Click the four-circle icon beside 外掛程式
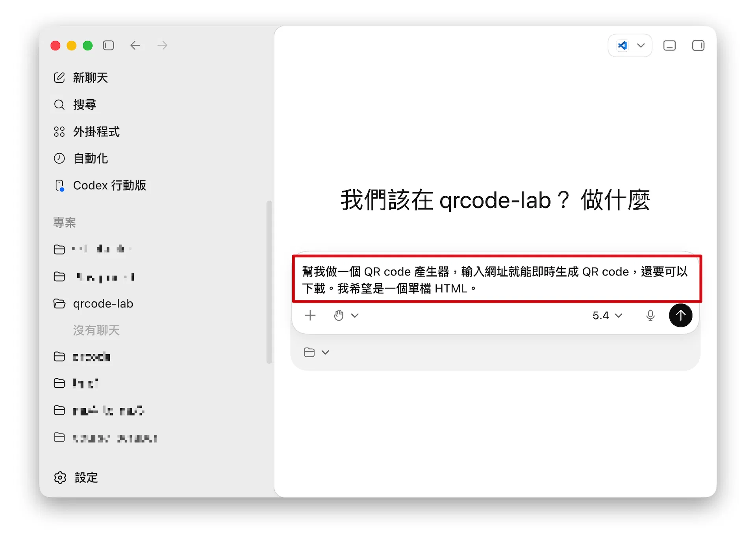756x550 pixels. coord(59,132)
